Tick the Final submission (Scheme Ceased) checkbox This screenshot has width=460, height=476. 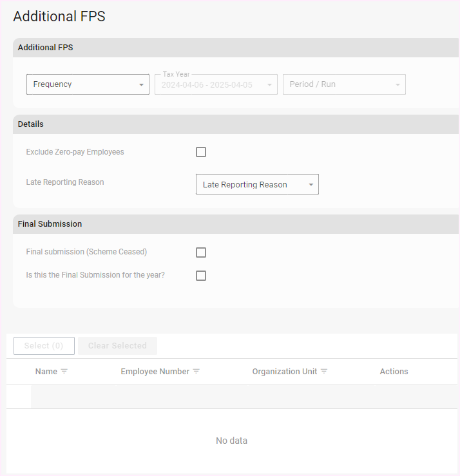[201, 252]
